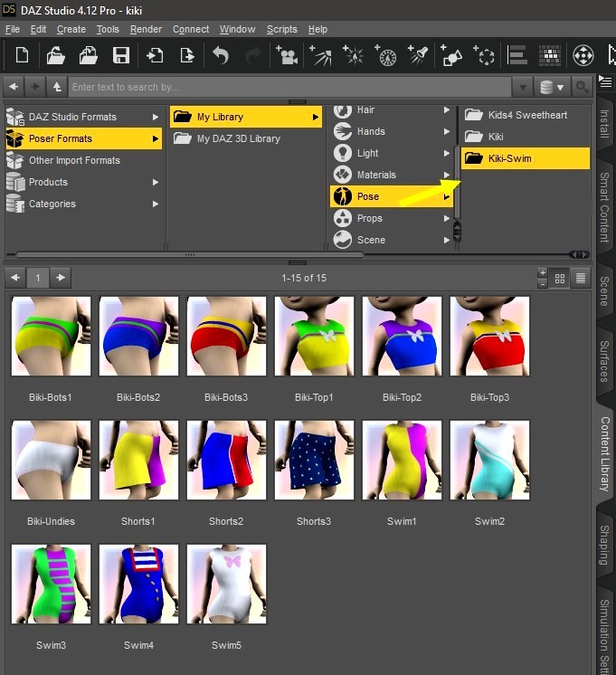Open the pane options menu icon

point(605,81)
